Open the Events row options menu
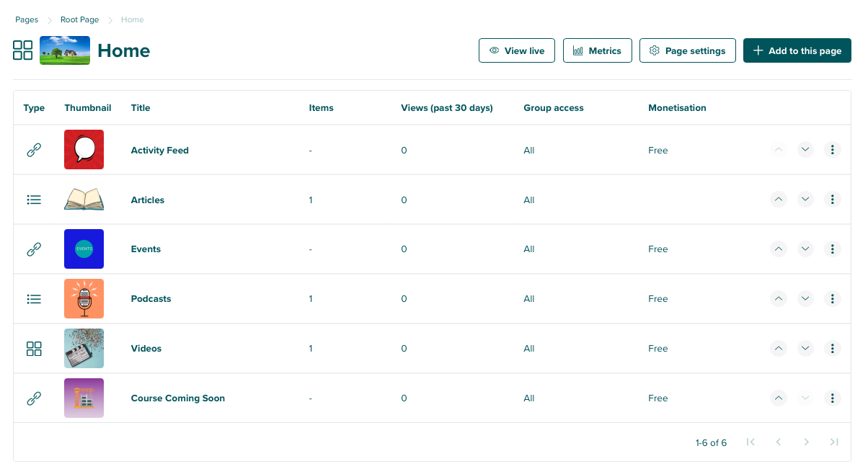The image size is (868, 464). pos(832,249)
